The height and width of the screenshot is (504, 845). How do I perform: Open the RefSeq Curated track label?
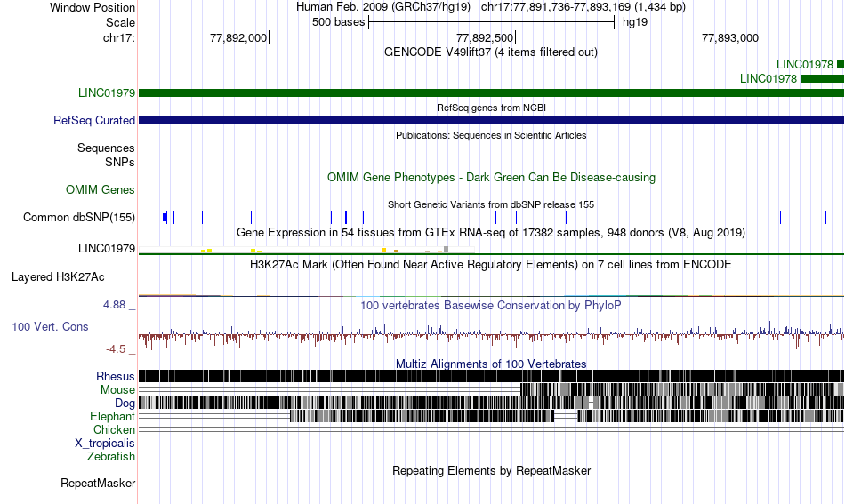point(94,121)
